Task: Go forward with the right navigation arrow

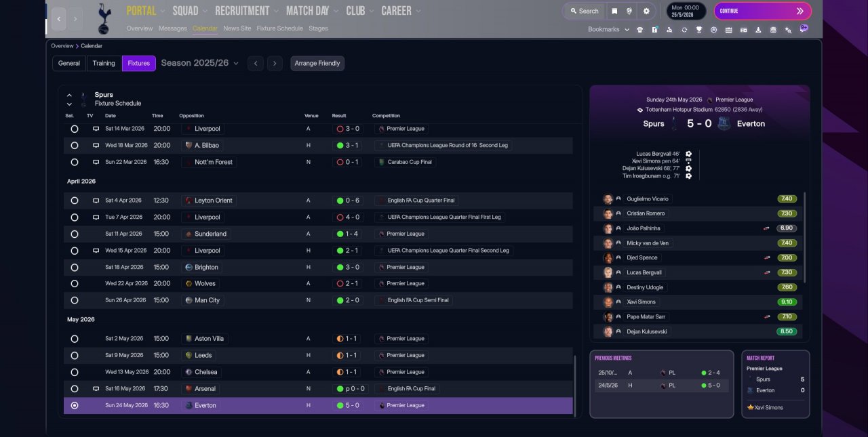Action: click(75, 19)
